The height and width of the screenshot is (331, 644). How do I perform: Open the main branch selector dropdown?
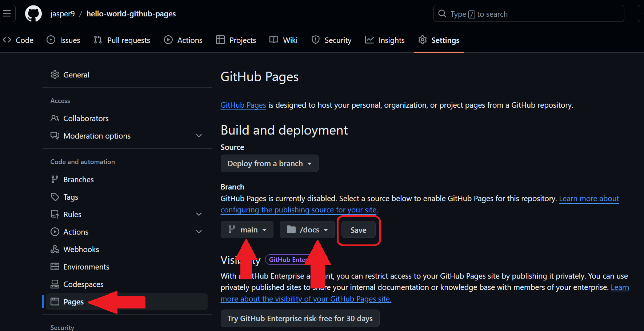(247, 230)
